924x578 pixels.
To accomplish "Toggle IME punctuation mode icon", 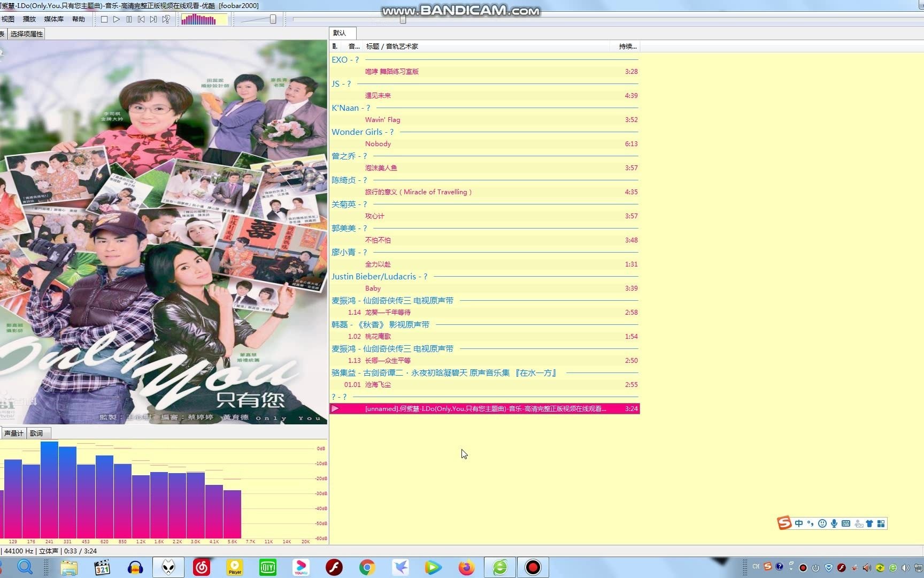I will click(810, 523).
